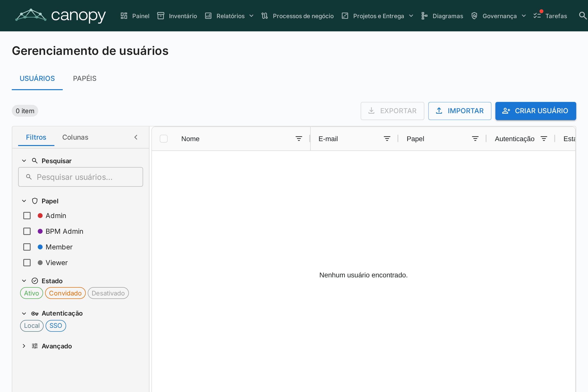Viewport: 588px width, 392px height.
Task: Select the Colunas panel tab
Action: (75, 137)
